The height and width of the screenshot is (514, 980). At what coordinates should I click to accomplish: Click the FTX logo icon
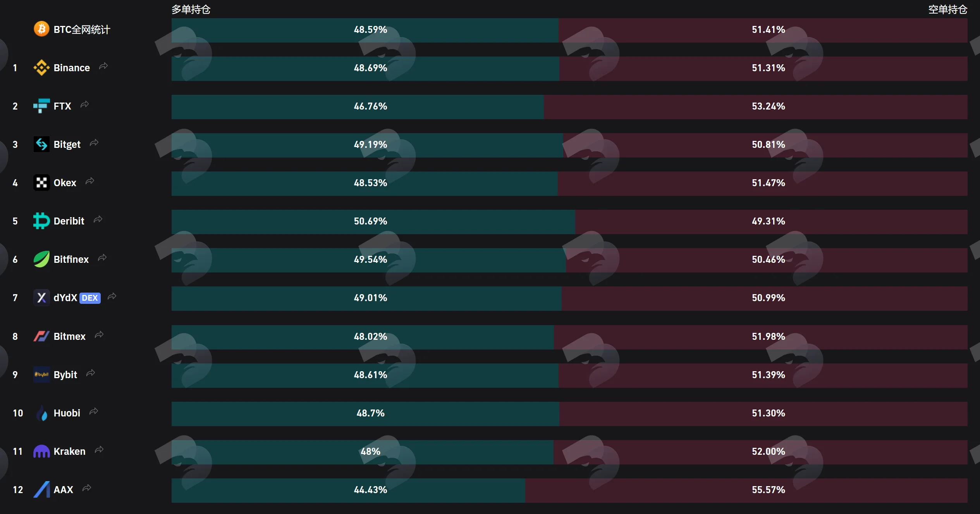click(41, 106)
